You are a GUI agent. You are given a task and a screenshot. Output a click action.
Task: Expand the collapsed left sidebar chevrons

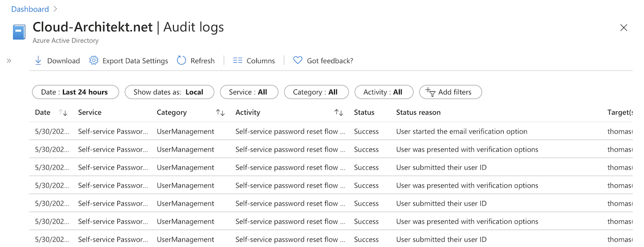[9, 60]
